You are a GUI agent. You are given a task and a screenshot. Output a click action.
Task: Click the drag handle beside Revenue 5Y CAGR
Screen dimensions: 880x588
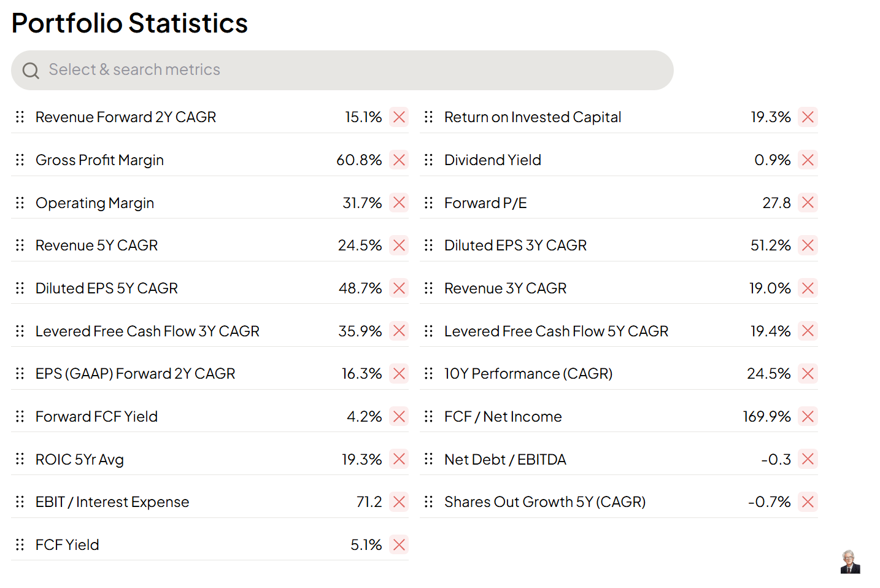20,246
